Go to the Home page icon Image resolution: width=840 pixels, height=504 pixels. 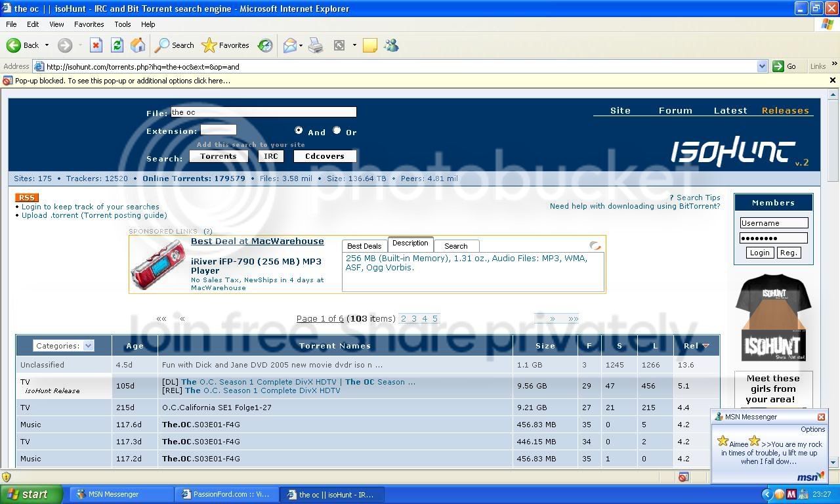point(138,45)
